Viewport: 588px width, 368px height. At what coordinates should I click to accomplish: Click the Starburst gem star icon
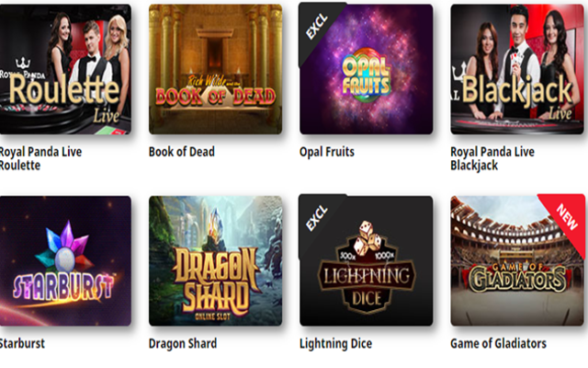click(64, 248)
